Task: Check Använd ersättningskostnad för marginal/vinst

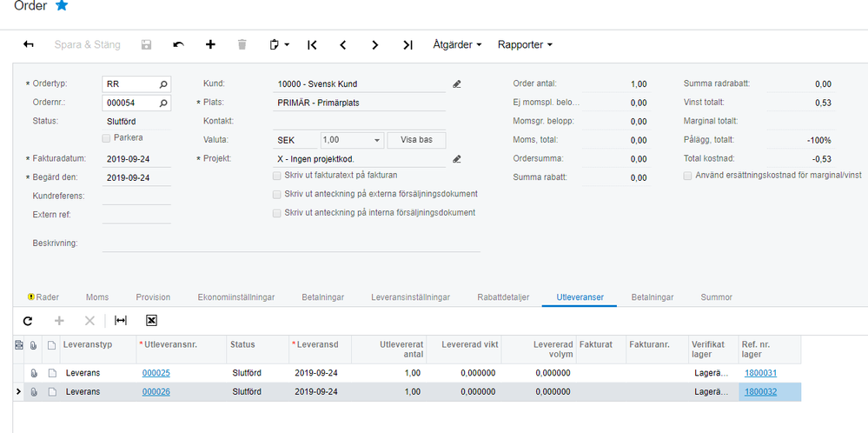Action: point(688,175)
